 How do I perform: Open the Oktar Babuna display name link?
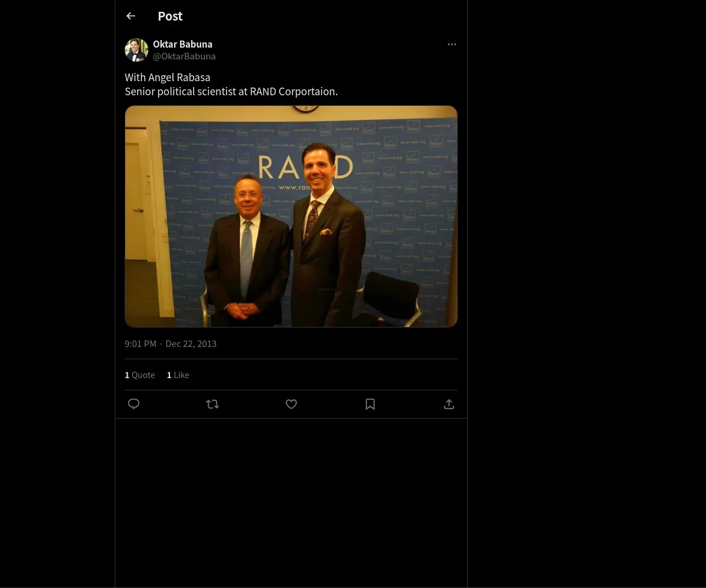182,44
